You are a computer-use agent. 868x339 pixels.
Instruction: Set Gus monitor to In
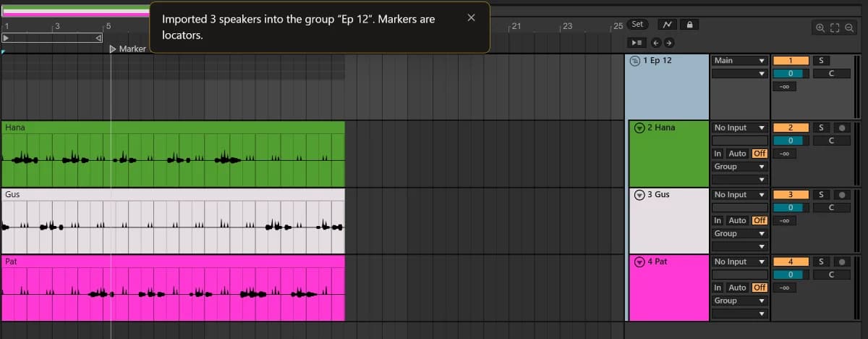718,220
